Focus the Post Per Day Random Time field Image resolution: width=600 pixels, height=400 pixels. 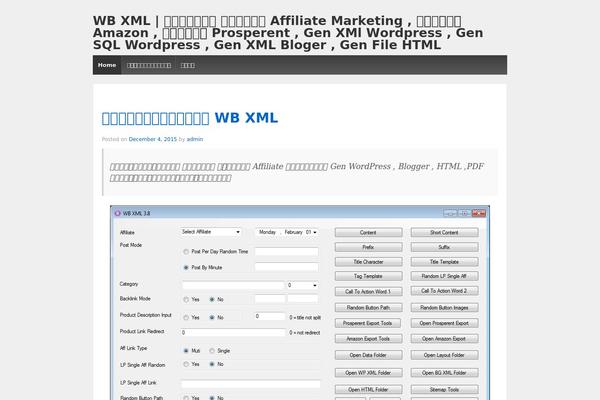click(x=287, y=251)
